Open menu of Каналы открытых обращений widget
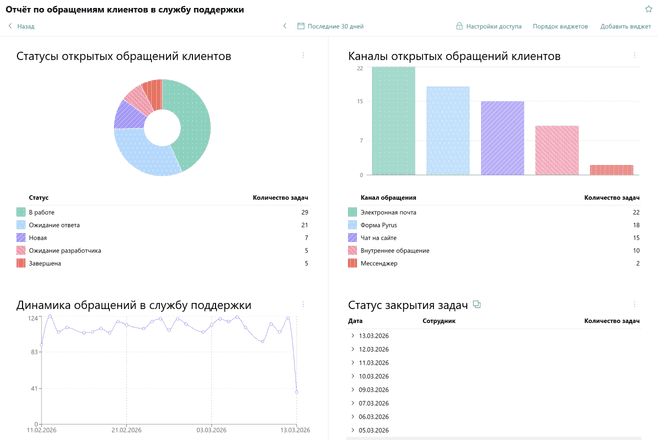The image size is (658, 440). [x=634, y=56]
